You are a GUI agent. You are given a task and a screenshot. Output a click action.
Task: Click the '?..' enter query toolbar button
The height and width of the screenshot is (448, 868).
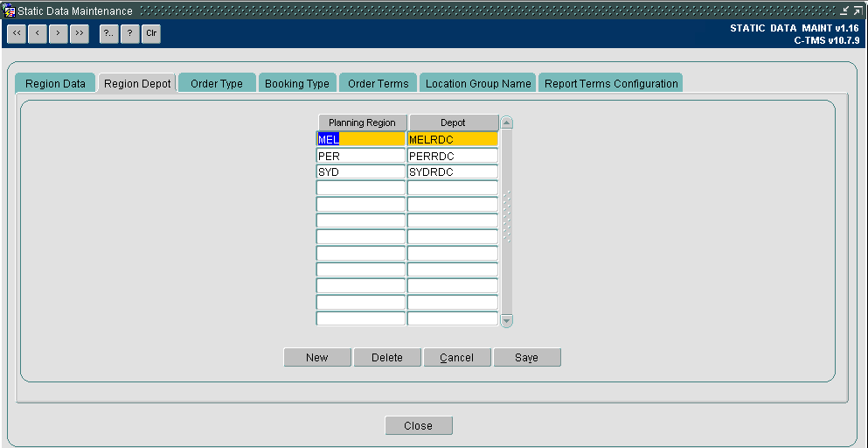point(108,34)
